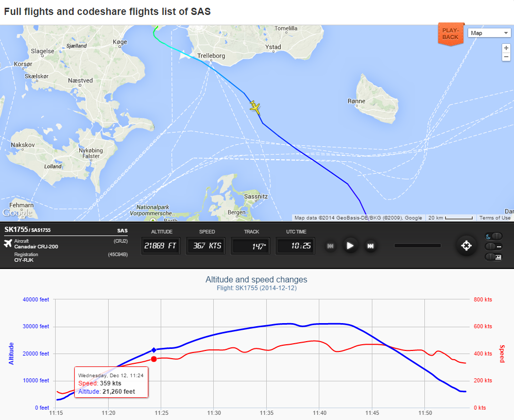514x420 pixels.
Task: Open the Map type dropdown
Action: [489, 33]
